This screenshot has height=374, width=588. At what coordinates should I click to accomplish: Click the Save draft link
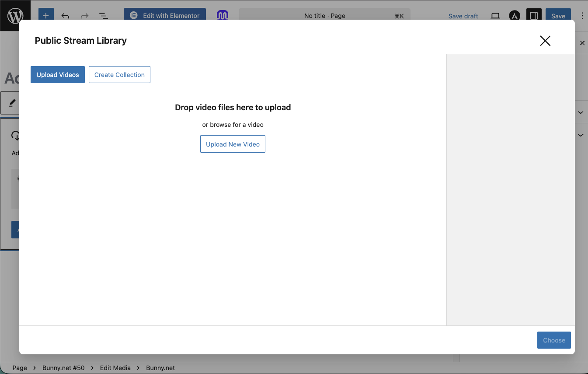tap(463, 16)
